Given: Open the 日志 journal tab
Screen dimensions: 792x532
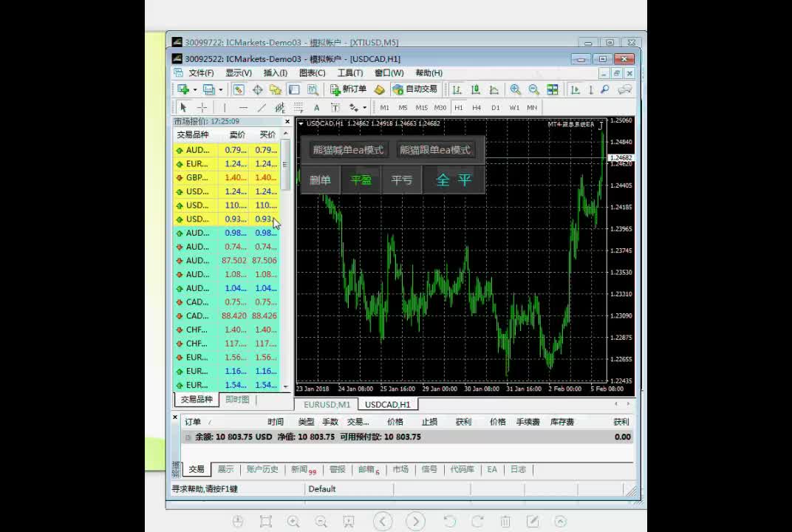Looking at the screenshot, I should [x=518, y=469].
